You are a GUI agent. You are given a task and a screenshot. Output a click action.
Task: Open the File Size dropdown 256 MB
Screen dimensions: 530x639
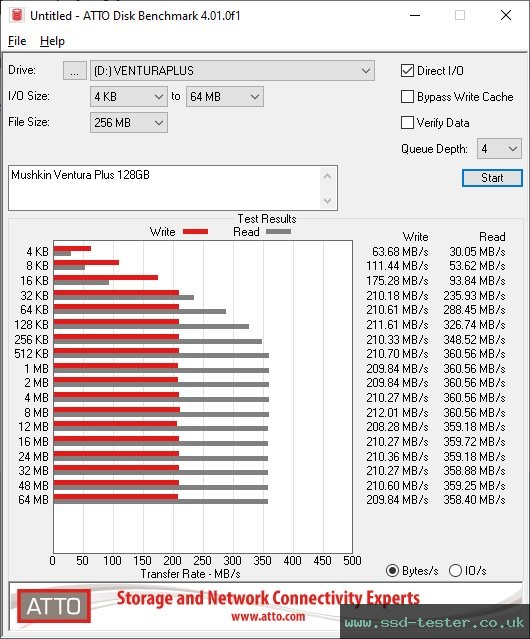(x=129, y=122)
